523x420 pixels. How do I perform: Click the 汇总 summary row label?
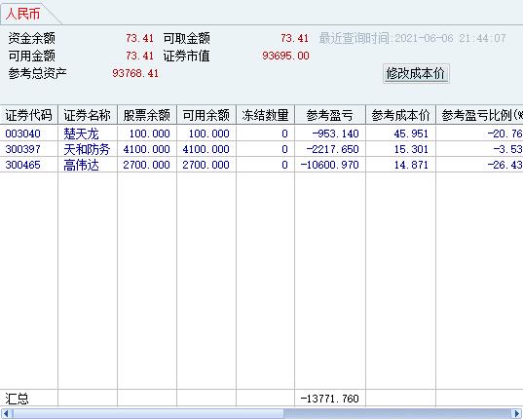click(x=17, y=399)
